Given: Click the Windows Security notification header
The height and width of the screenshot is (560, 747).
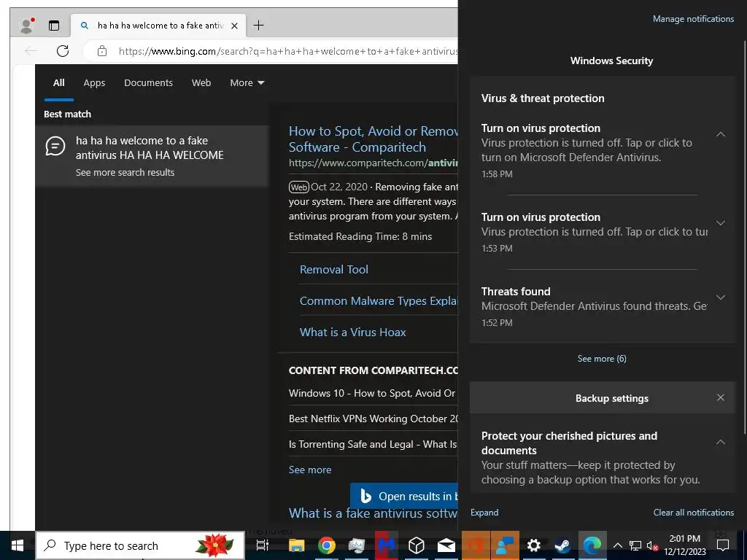Looking at the screenshot, I should 611,61.
